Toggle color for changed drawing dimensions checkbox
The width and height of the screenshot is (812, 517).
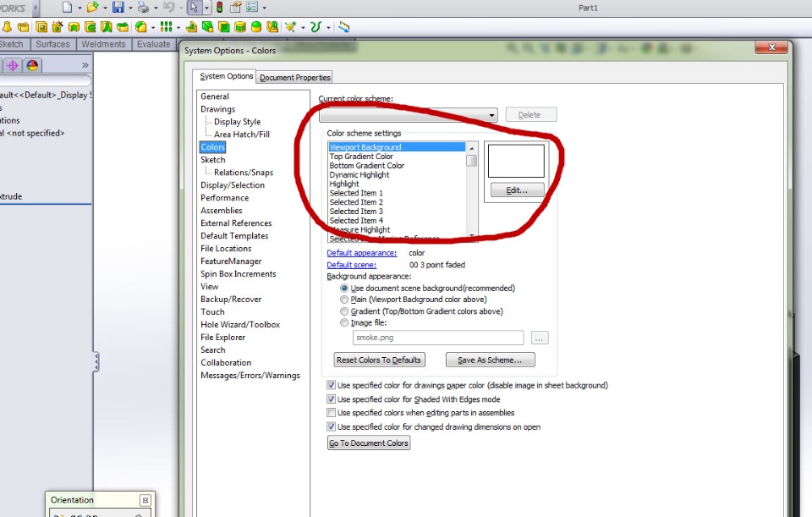pyautogui.click(x=331, y=426)
